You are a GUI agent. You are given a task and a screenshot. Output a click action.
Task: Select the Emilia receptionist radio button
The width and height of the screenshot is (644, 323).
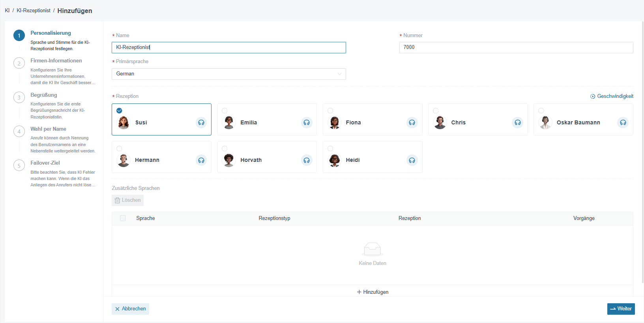tap(225, 111)
